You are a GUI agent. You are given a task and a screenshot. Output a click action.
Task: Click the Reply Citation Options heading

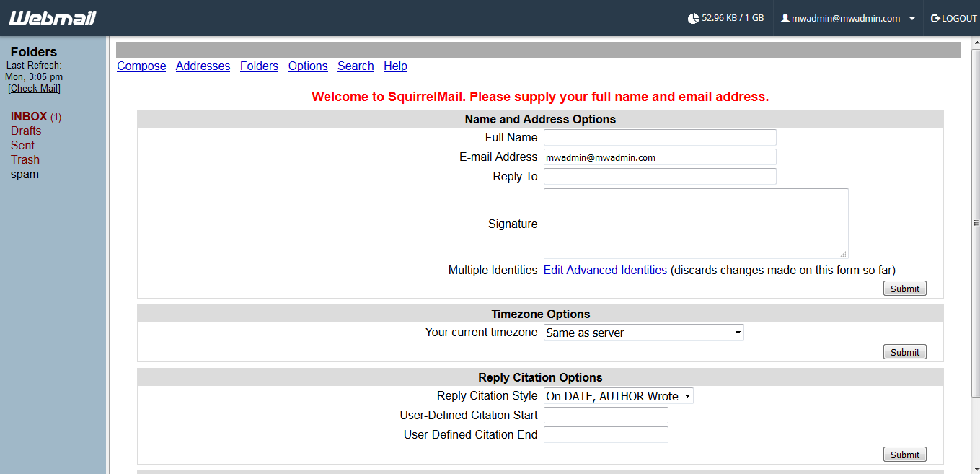coord(540,377)
